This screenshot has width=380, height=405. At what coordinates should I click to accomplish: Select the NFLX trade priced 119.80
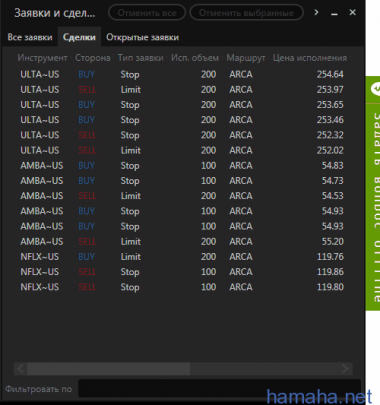tap(182, 287)
